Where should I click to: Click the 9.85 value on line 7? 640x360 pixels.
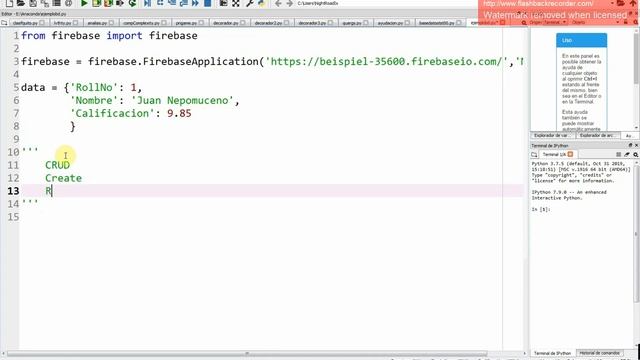pyautogui.click(x=179, y=113)
